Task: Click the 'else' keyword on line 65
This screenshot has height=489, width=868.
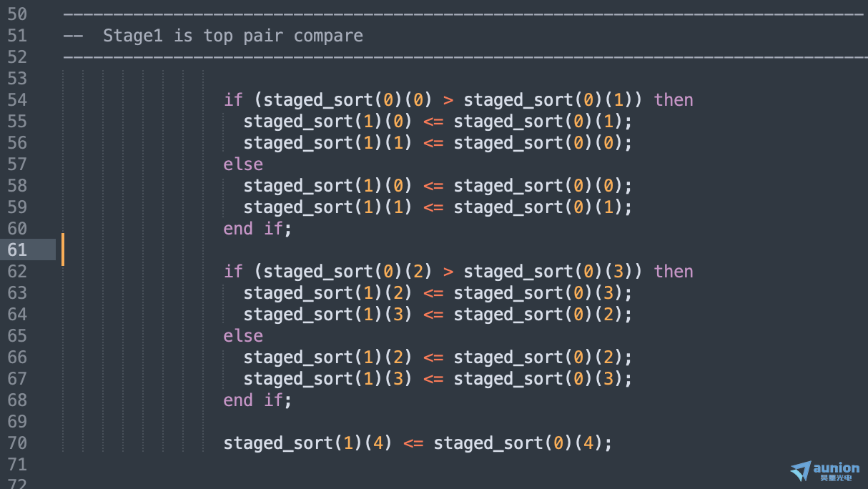Action: pyautogui.click(x=243, y=335)
